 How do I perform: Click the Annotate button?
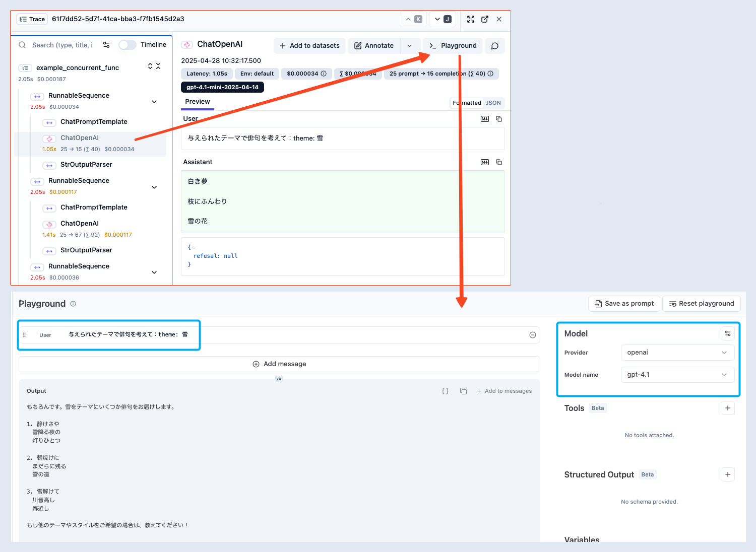(x=374, y=46)
